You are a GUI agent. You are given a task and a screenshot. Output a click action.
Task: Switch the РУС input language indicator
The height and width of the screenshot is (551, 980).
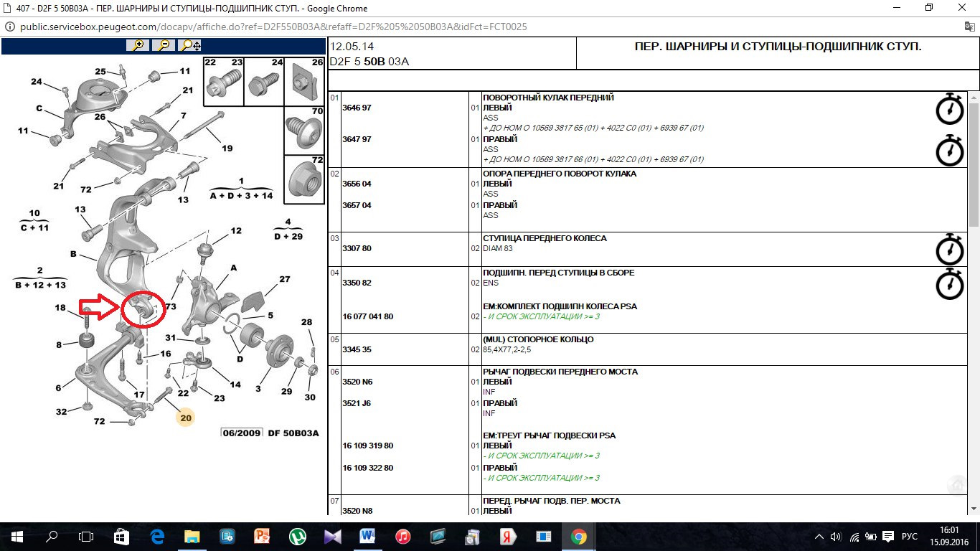coord(910,537)
